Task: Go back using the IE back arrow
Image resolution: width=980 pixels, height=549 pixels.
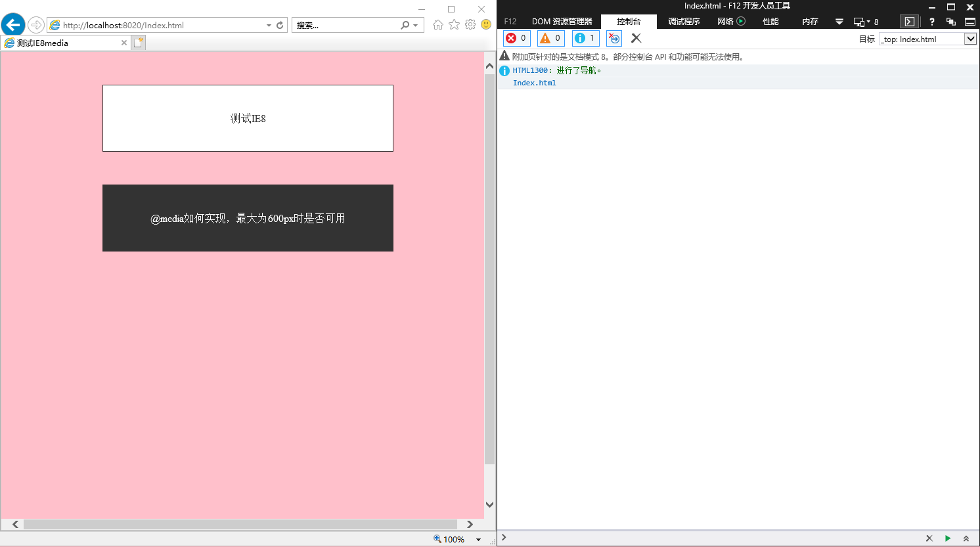Action: coord(13,25)
